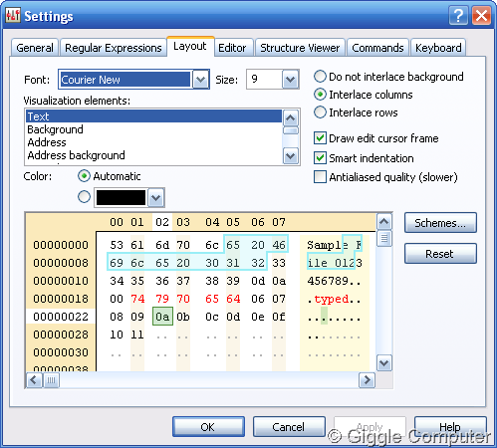497x448 pixels.
Task: Select Interlace columns radio button
Action: (x=320, y=95)
